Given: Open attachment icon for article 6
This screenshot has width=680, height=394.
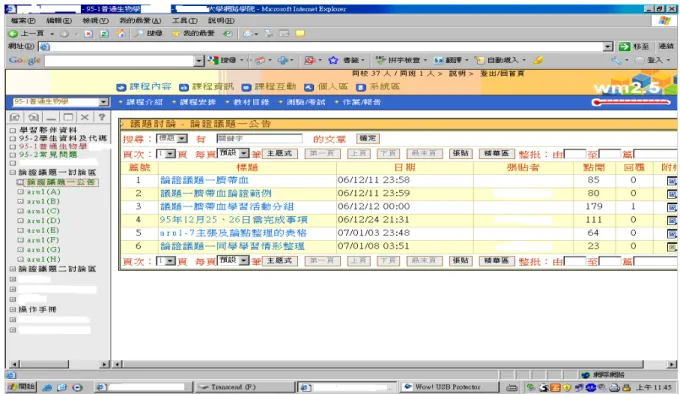Looking at the screenshot, I should 672,247.
